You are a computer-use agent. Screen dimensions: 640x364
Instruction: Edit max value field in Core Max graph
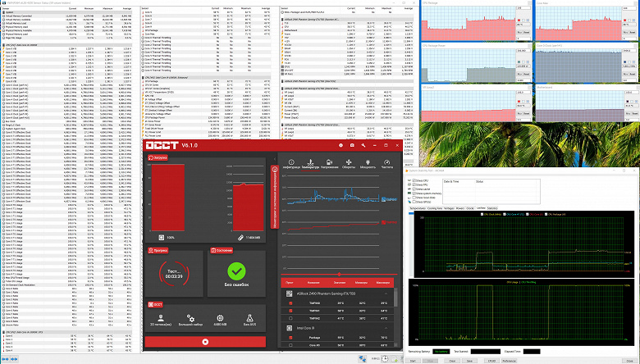629,8
